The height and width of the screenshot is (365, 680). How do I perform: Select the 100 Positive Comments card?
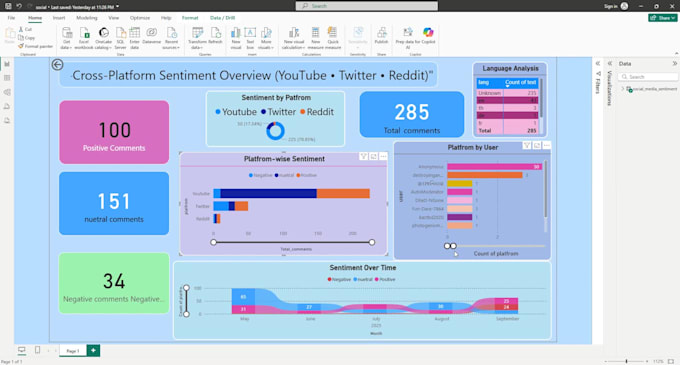114,132
